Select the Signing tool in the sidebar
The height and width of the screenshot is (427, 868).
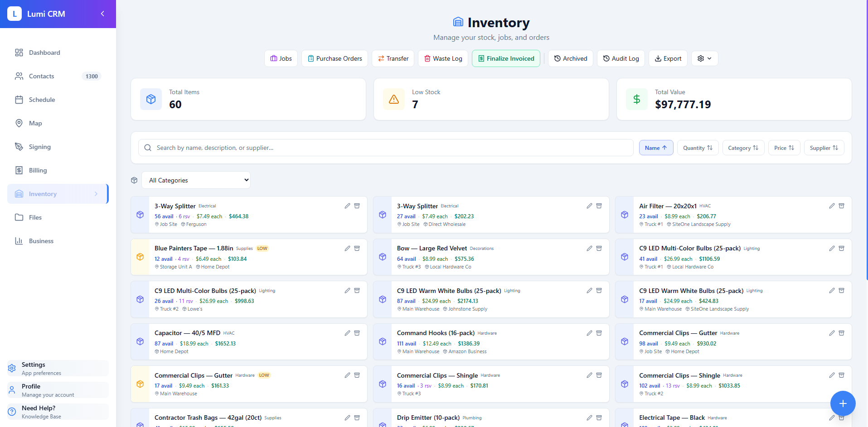point(39,146)
